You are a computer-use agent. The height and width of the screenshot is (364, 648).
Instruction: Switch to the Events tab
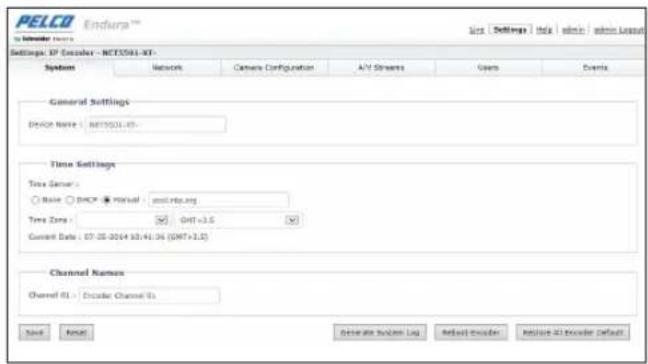595,68
